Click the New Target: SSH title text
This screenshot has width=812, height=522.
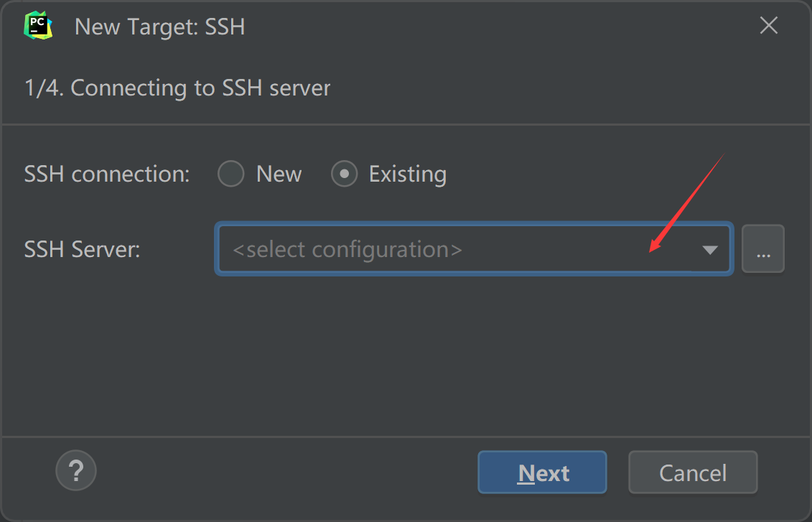pyautogui.click(x=159, y=27)
